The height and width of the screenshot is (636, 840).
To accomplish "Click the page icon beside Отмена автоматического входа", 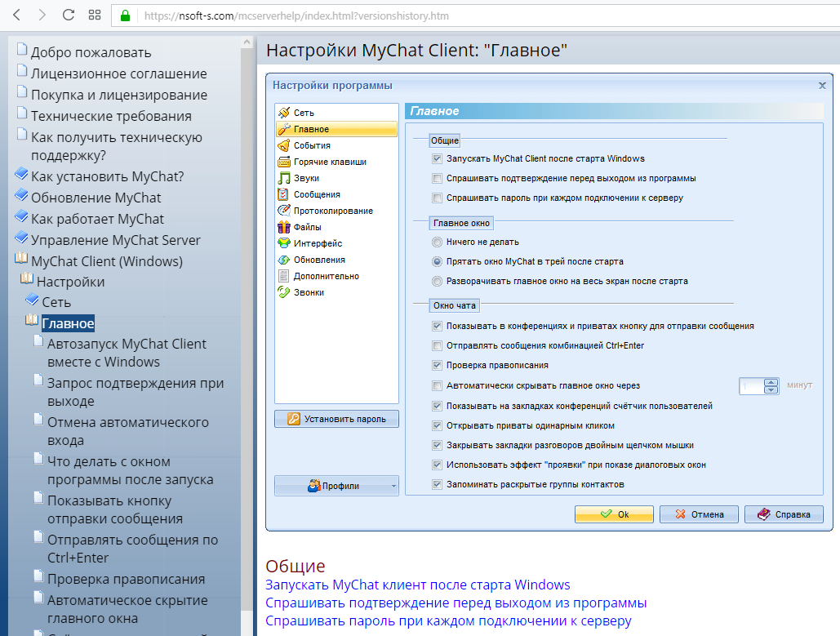I will pos(38,419).
